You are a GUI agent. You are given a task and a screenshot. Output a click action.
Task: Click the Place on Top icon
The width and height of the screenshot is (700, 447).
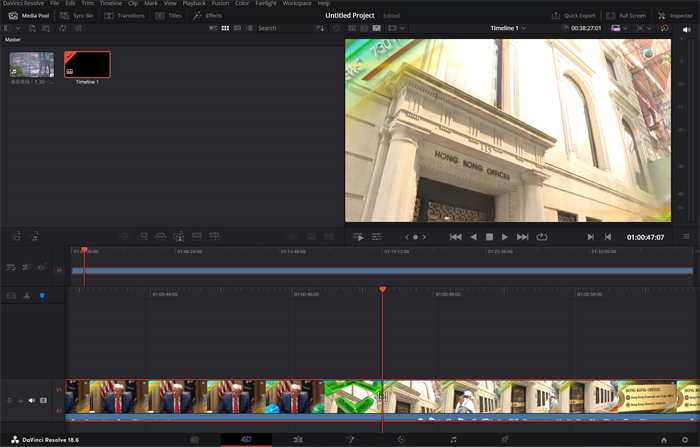[x=197, y=236]
